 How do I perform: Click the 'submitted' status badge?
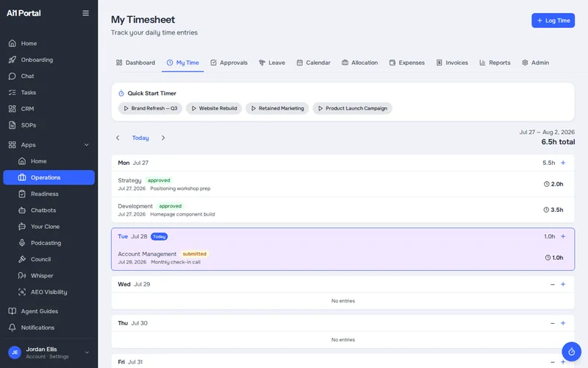(194, 254)
